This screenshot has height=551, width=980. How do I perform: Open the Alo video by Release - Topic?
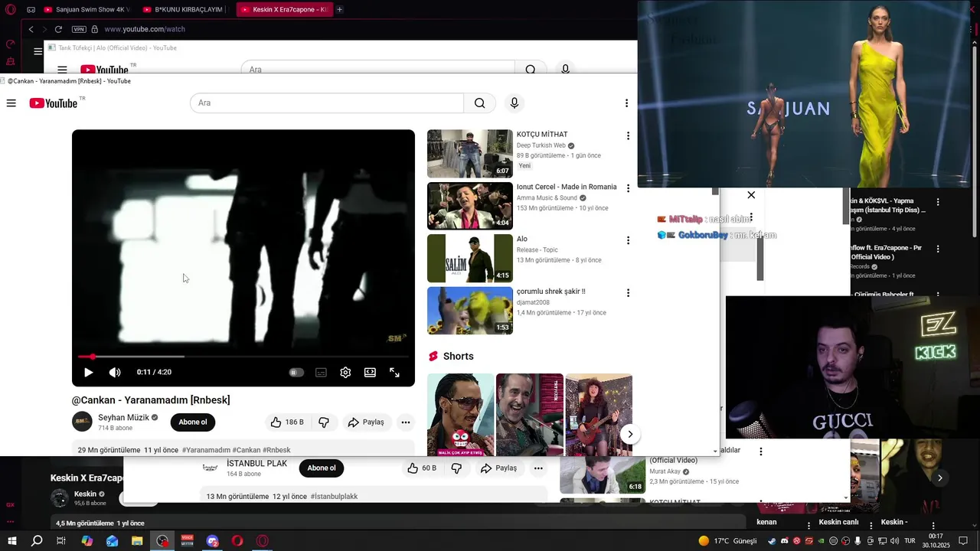(x=469, y=259)
